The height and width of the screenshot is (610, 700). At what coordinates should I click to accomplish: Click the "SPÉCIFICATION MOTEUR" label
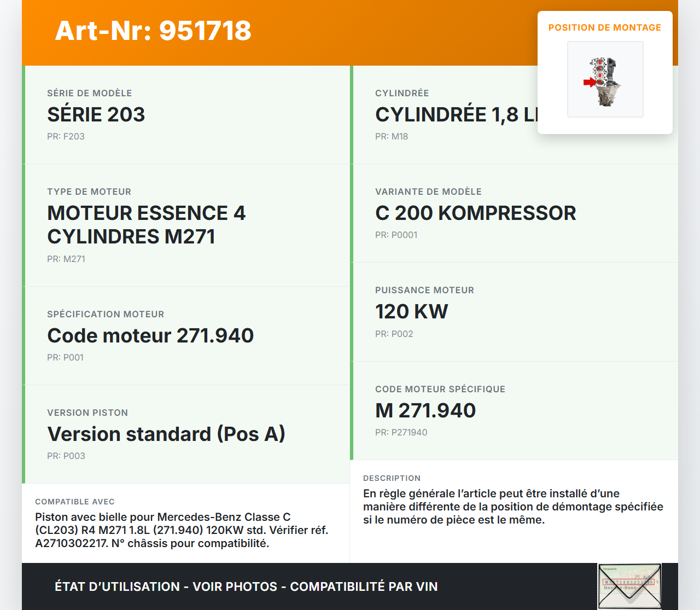click(106, 314)
